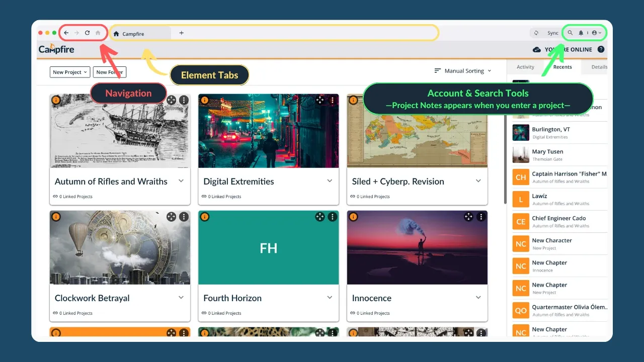
Task: Click the move icon on Digital Extremities card
Action: [320, 100]
